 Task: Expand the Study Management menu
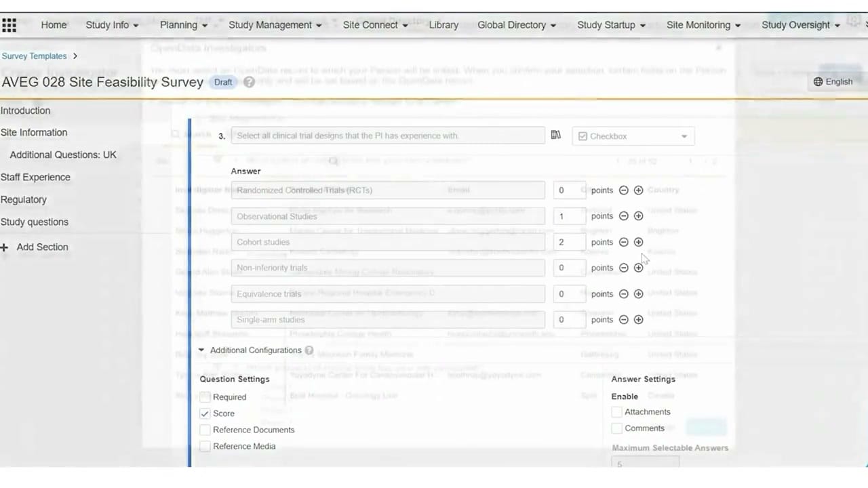click(x=275, y=25)
